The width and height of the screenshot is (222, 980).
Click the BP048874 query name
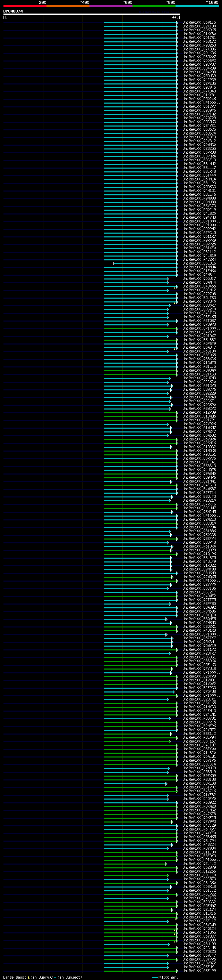point(13,11)
